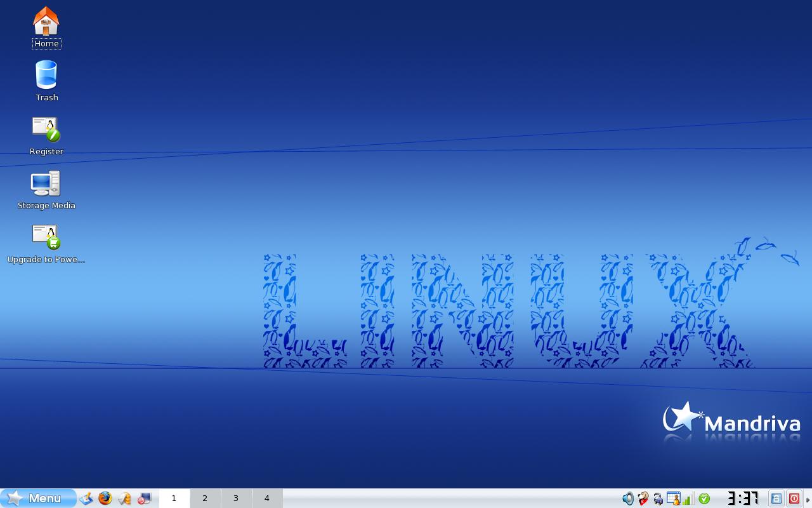Screen dimensions: 812x508
Task: Open the wizard launcher next to Firefox
Action: pos(125,498)
